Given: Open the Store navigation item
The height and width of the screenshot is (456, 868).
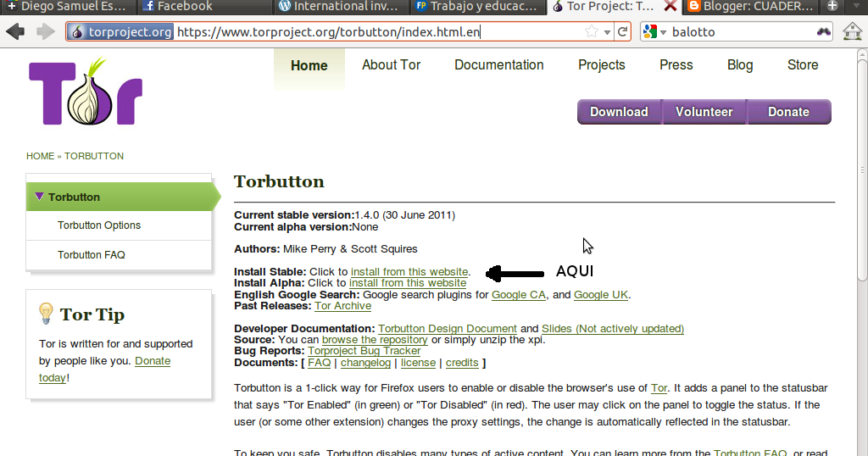Looking at the screenshot, I should (x=803, y=64).
